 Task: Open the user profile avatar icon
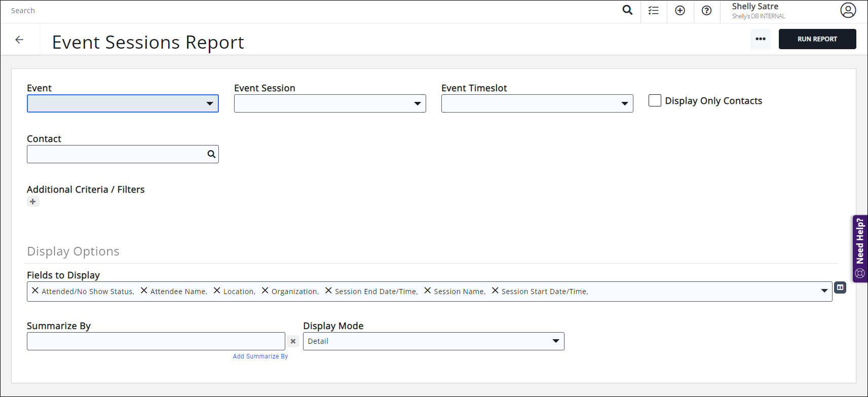pos(848,10)
